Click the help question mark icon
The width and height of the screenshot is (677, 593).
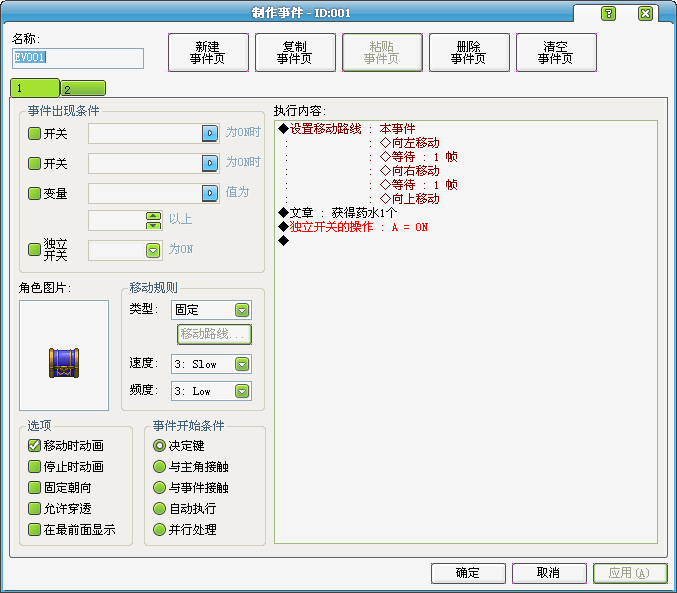(x=608, y=14)
